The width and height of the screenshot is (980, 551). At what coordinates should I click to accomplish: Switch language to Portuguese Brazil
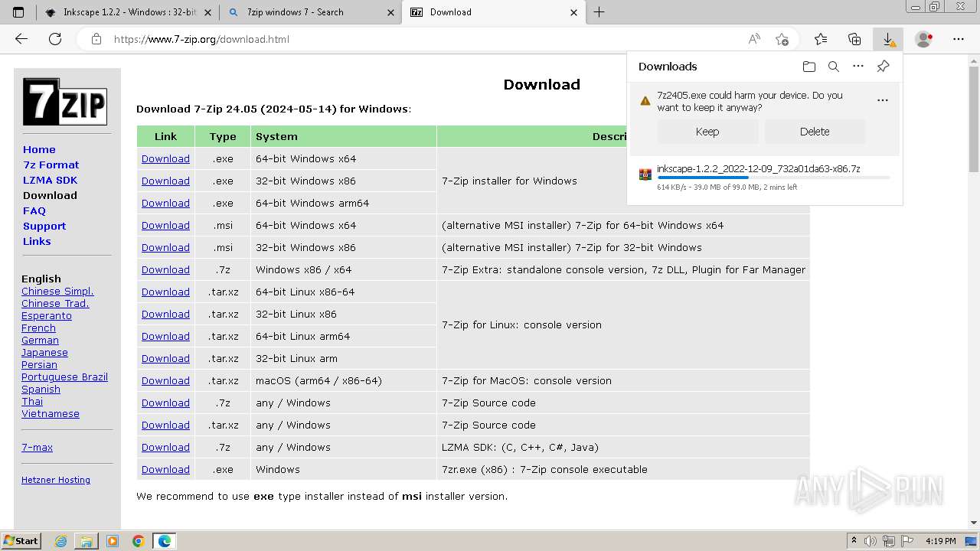64,377
